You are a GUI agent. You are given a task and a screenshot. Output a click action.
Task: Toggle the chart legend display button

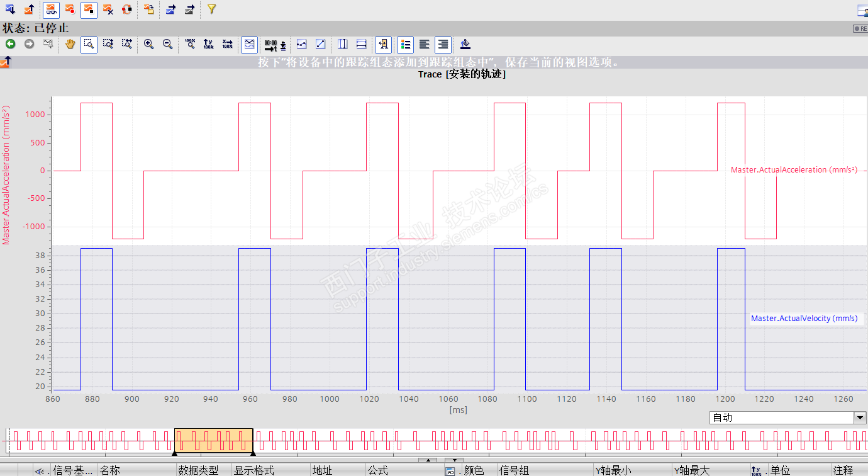pos(406,44)
